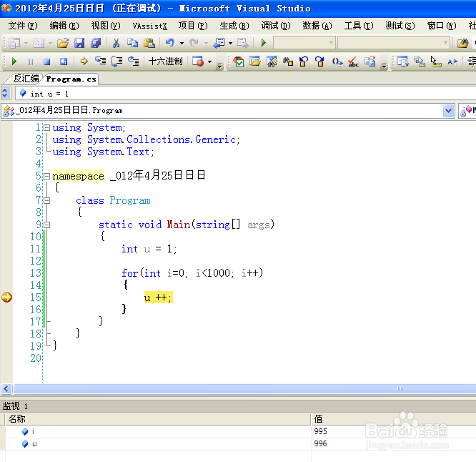Open the 编辑(E) menu
476x462 pixels.
(64, 26)
